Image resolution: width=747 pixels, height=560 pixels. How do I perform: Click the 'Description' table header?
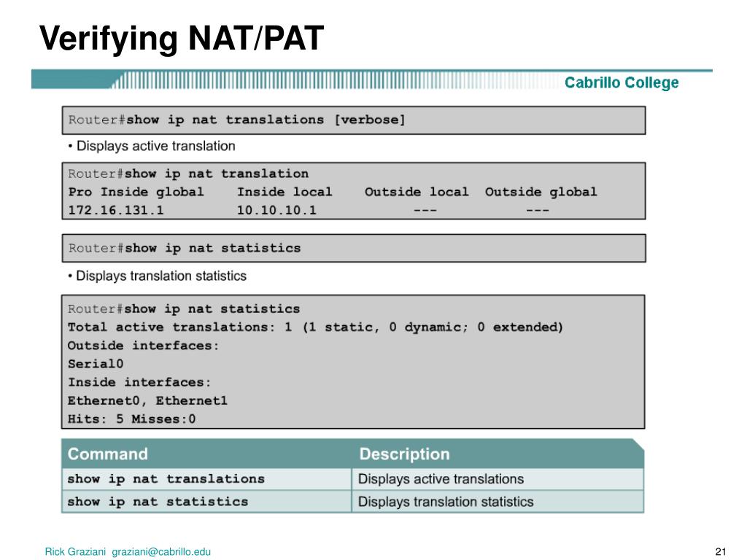point(404,454)
